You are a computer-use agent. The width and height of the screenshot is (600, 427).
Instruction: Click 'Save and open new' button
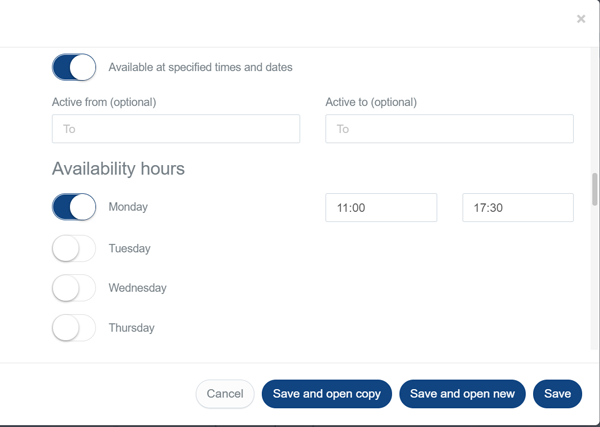coord(462,394)
